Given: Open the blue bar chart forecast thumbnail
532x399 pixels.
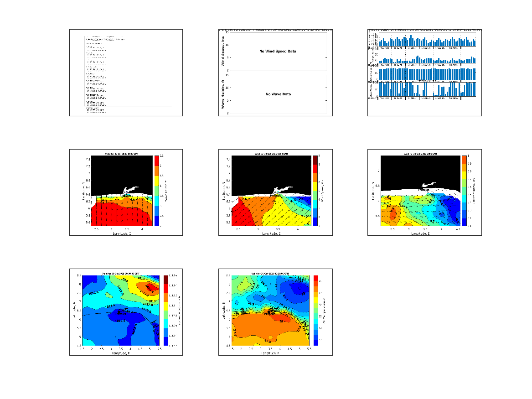Looking at the screenshot, I should point(424,73).
